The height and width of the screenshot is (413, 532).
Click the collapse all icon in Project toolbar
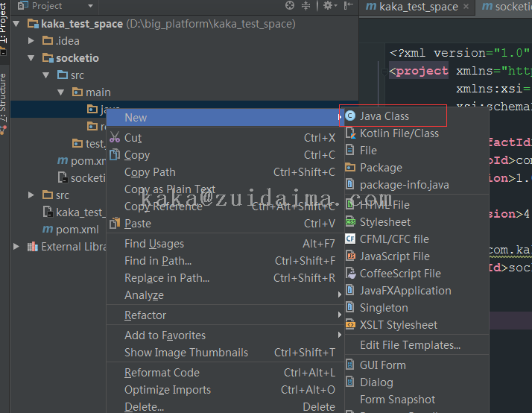[305, 5]
